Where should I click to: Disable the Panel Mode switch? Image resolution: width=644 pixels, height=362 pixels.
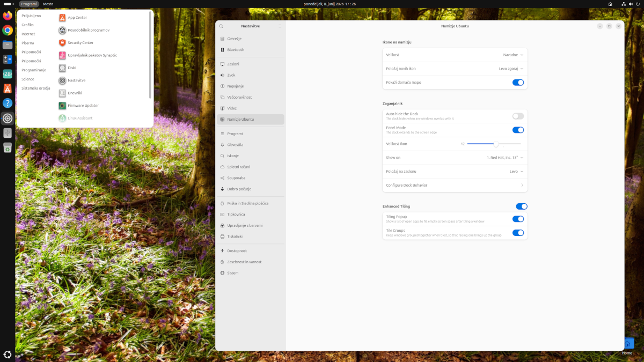tap(518, 130)
